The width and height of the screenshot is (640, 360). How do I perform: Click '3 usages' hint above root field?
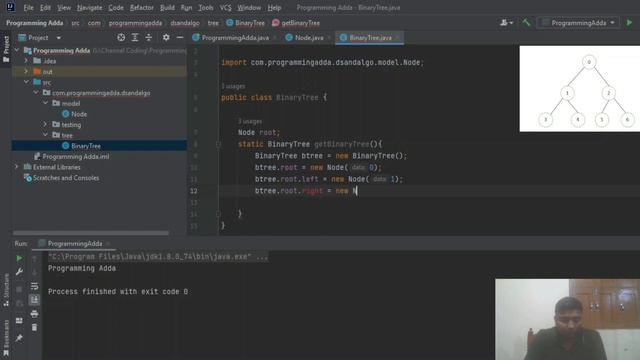250,121
